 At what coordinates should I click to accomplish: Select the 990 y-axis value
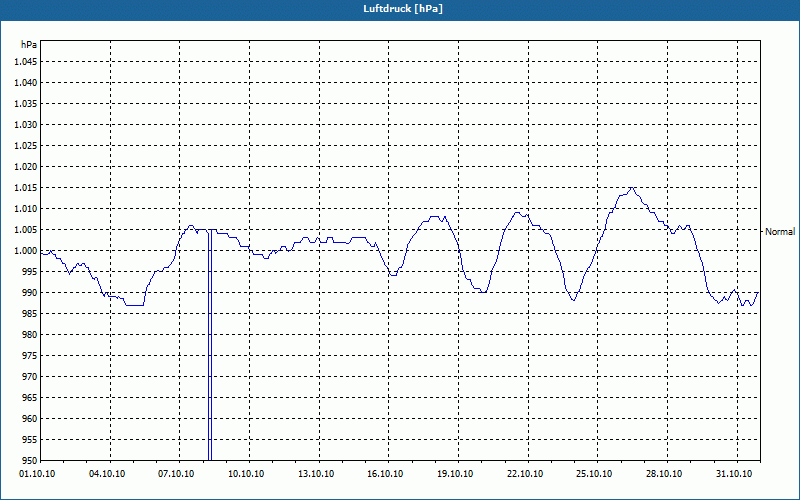pyautogui.click(x=30, y=292)
